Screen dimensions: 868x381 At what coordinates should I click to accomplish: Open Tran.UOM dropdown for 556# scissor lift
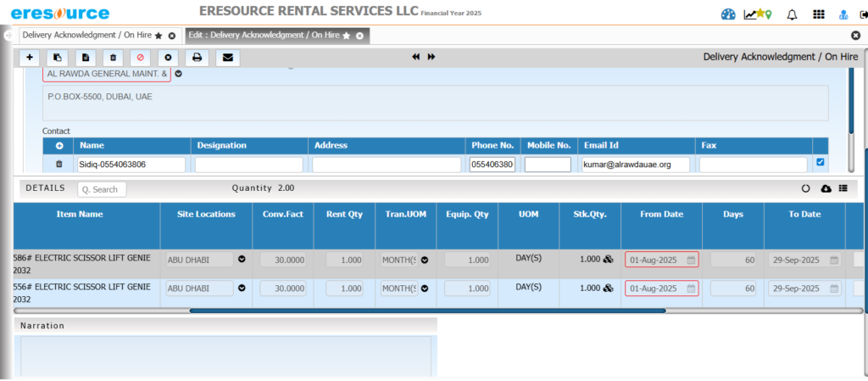(x=425, y=289)
